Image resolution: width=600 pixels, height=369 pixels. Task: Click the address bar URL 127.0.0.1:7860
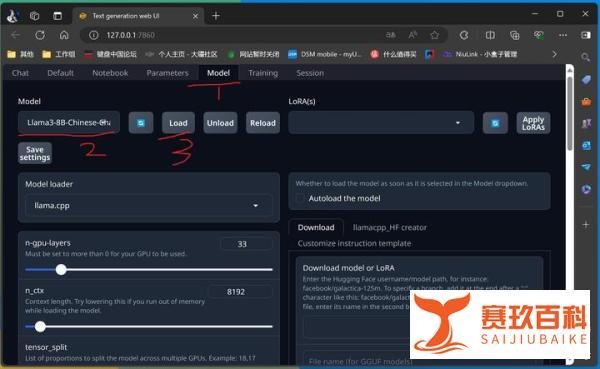(130, 35)
